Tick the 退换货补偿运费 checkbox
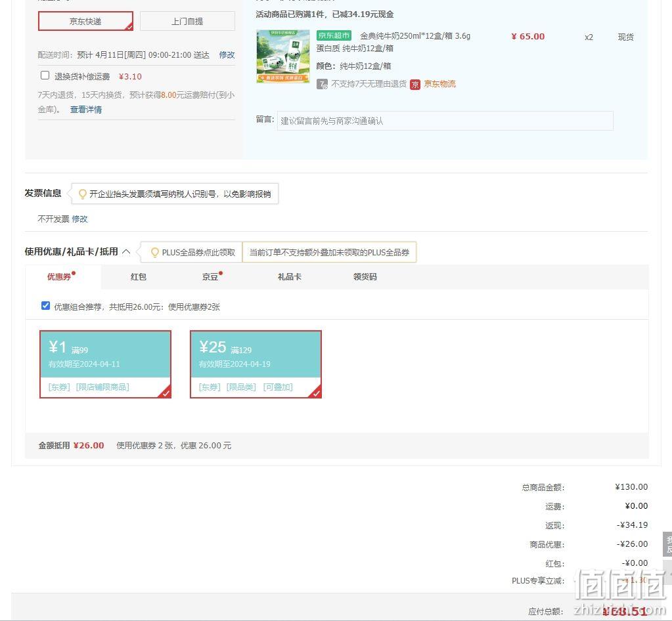The height and width of the screenshot is (621, 672). tap(45, 75)
